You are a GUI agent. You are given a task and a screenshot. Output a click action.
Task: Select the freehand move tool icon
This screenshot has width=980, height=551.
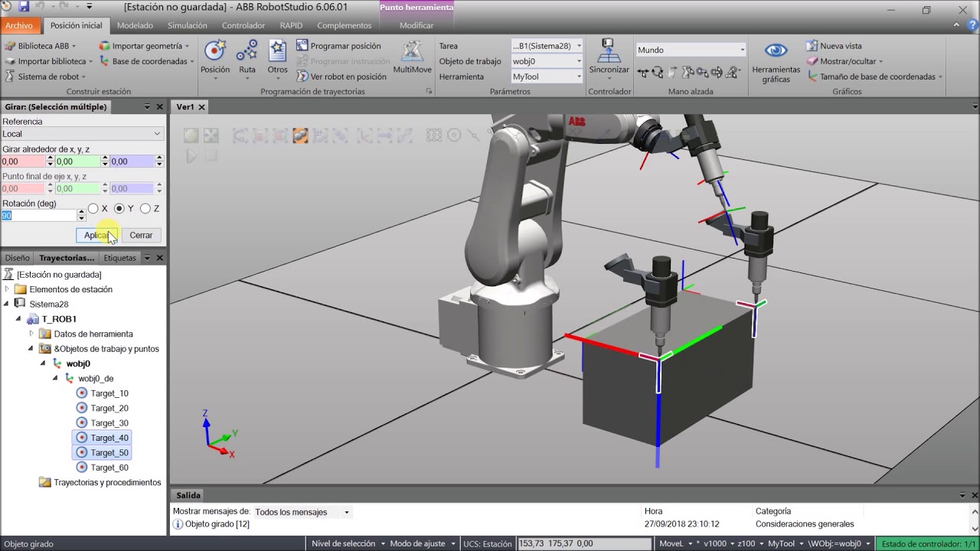click(642, 73)
